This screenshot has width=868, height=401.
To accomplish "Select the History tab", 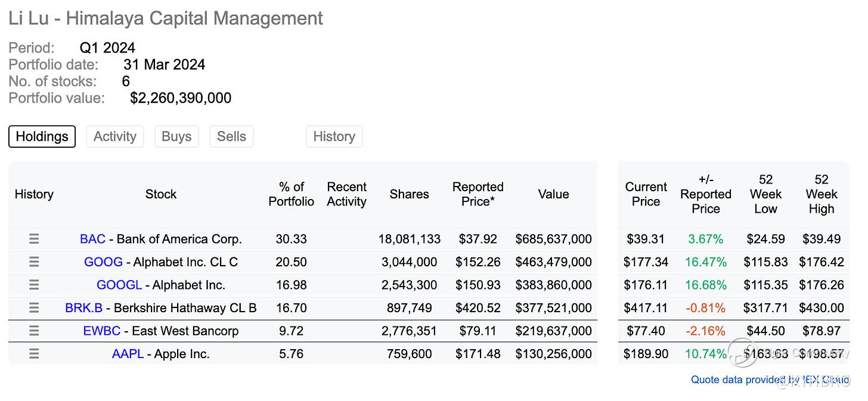I will tap(334, 136).
